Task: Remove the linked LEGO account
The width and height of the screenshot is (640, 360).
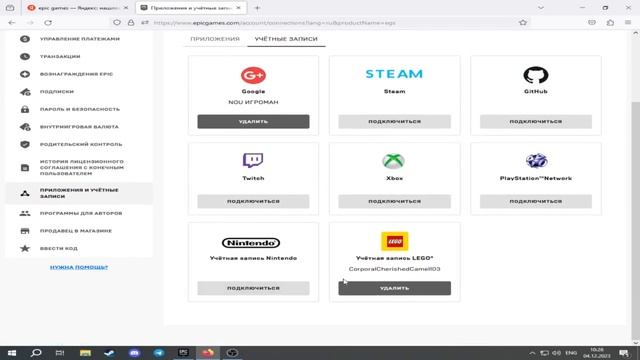Action: click(394, 288)
